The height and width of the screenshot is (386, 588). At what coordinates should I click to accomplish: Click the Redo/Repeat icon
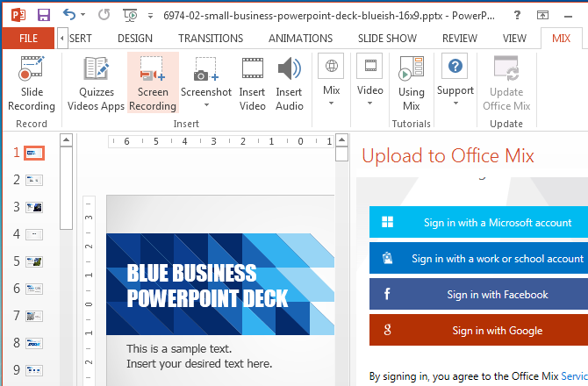pyautogui.click(x=104, y=15)
